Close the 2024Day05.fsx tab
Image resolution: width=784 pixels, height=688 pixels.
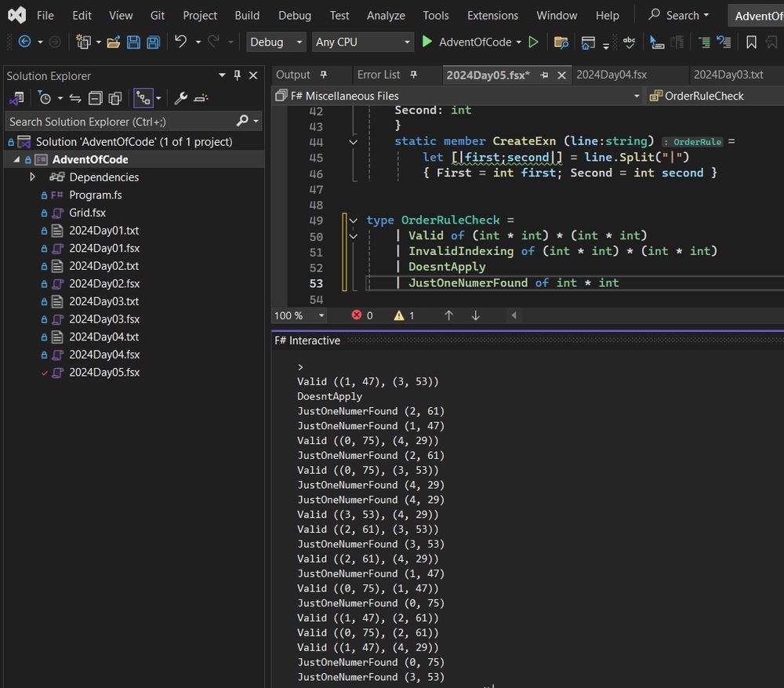pos(561,75)
